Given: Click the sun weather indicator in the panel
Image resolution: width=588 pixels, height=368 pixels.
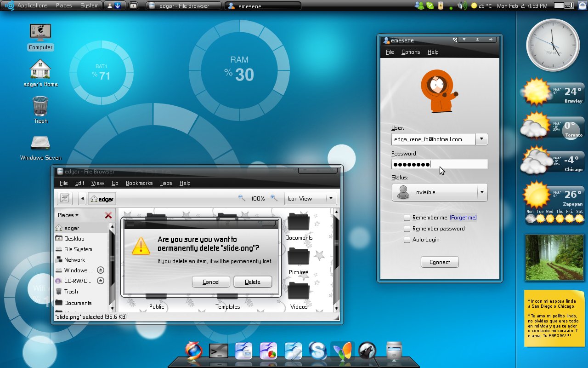Looking at the screenshot, I should [475, 6].
